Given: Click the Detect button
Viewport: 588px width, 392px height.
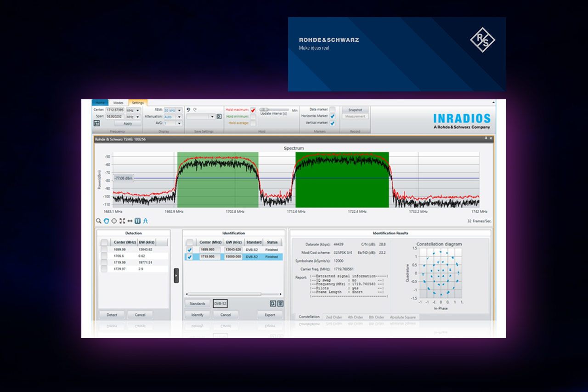Looking at the screenshot, I should (x=112, y=315).
